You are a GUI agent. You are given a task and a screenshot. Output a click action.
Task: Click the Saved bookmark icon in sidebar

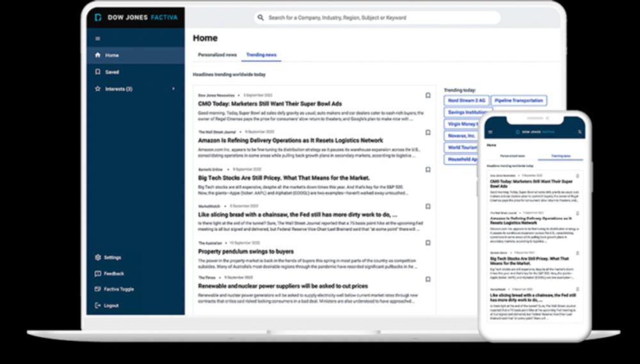tap(97, 72)
